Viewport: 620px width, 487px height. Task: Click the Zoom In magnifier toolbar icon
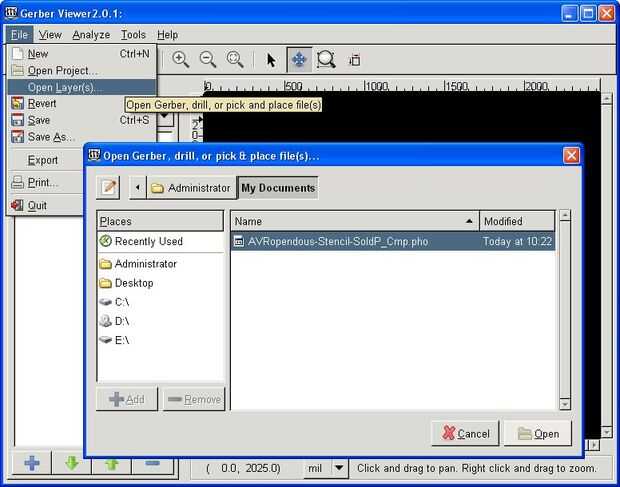(181, 60)
